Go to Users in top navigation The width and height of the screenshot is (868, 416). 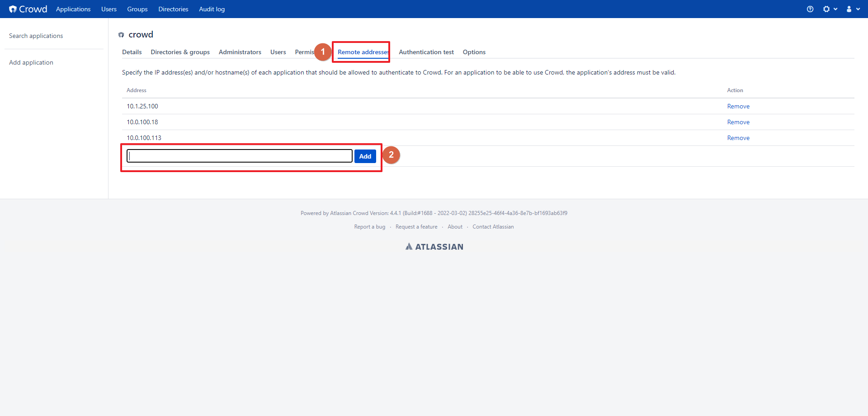coord(108,9)
